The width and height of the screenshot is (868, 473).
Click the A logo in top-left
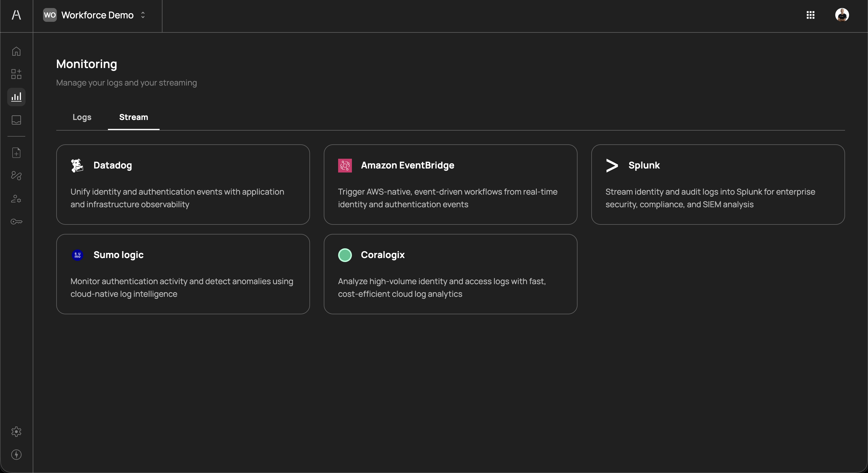[16, 15]
